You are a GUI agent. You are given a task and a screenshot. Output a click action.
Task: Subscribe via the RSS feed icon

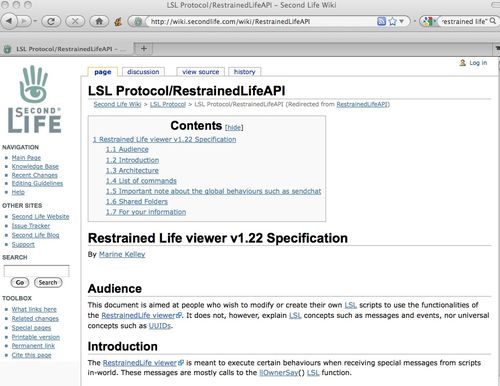381,21
